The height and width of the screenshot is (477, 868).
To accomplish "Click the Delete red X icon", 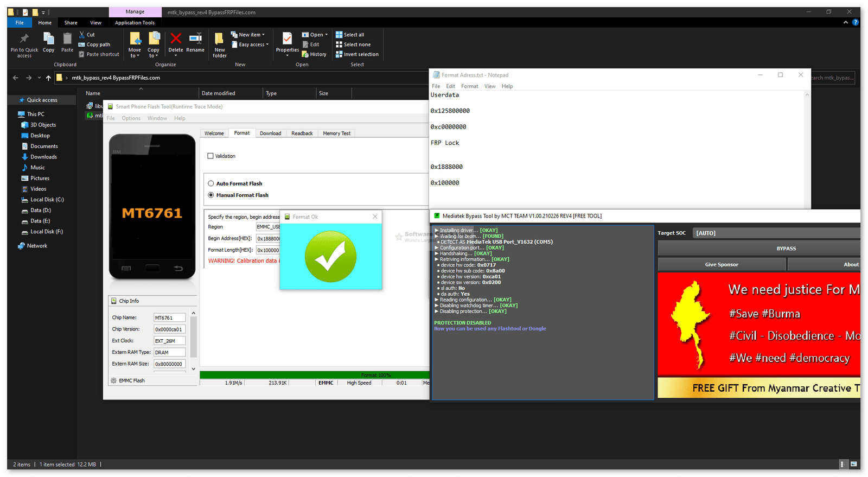I will point(176,39).
